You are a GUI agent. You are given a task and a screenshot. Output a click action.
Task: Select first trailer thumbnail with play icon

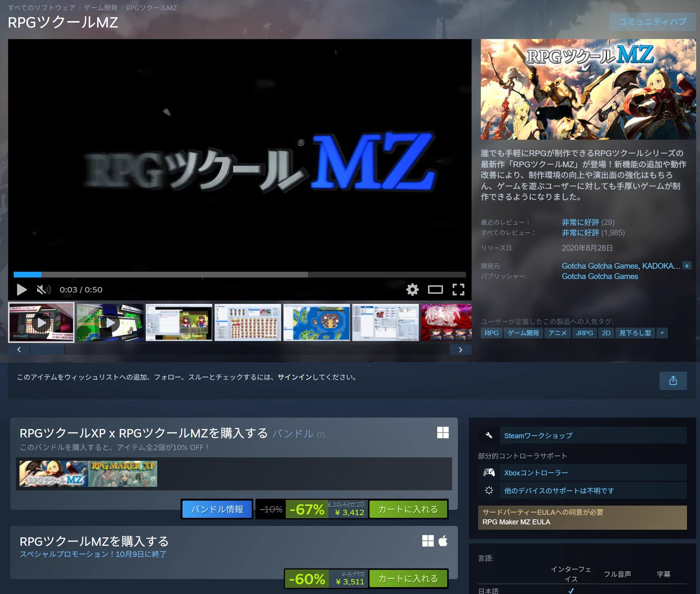41,322
